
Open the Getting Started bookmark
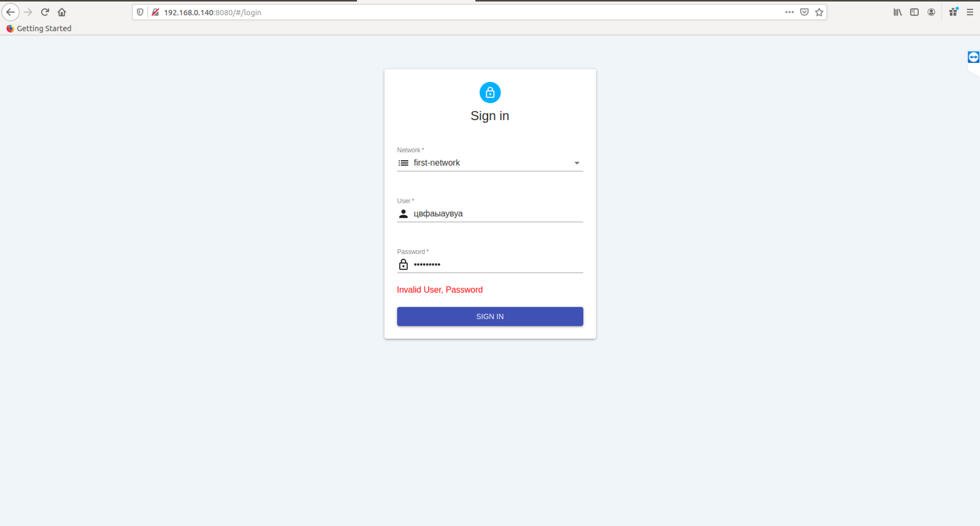39,28
